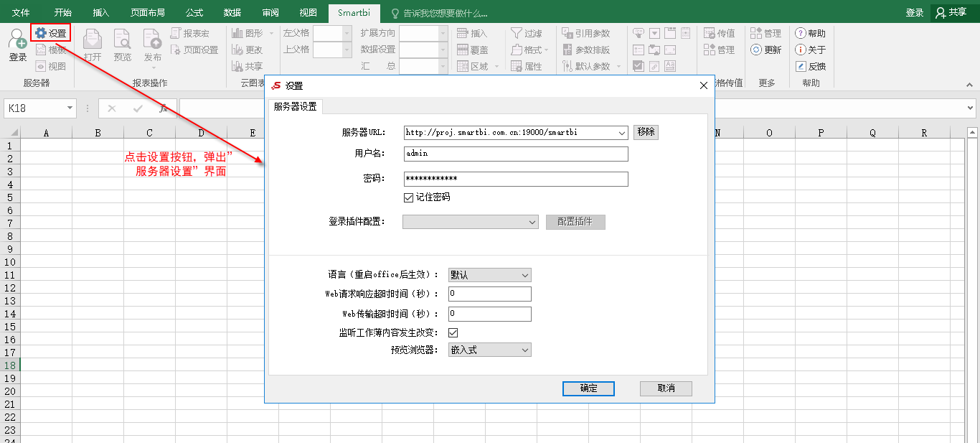Switch to the 页面布局 ribbon tab
The image size is (980, 443).
pos(148,13)
